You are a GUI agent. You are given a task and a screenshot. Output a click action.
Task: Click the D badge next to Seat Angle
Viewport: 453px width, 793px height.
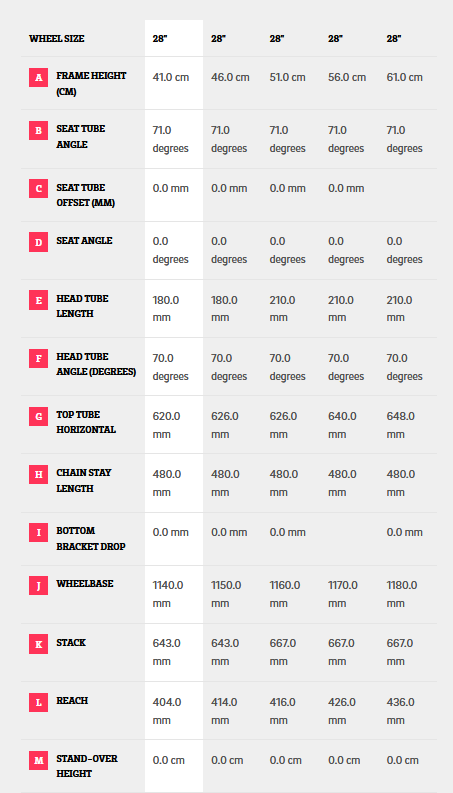point(38,242)
